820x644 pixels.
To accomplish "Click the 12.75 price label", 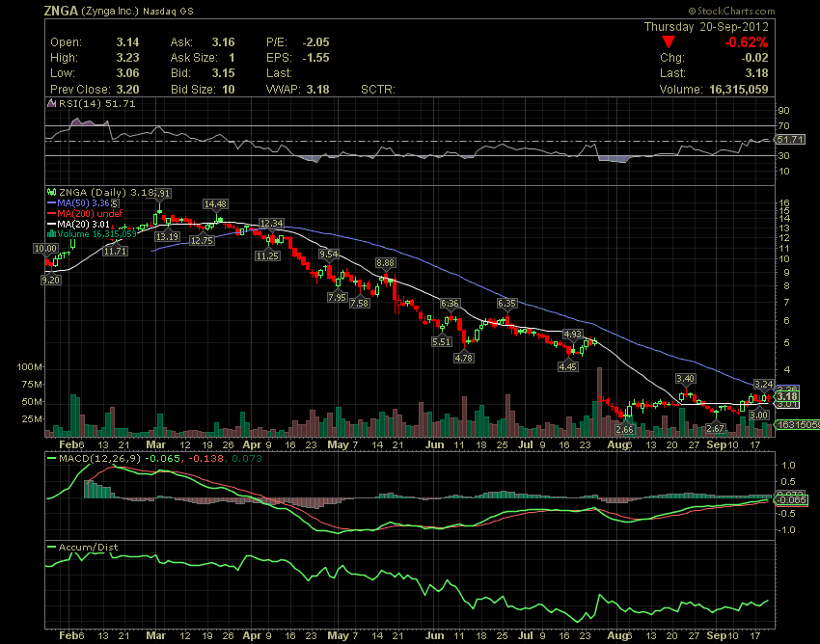I will 202,240.
